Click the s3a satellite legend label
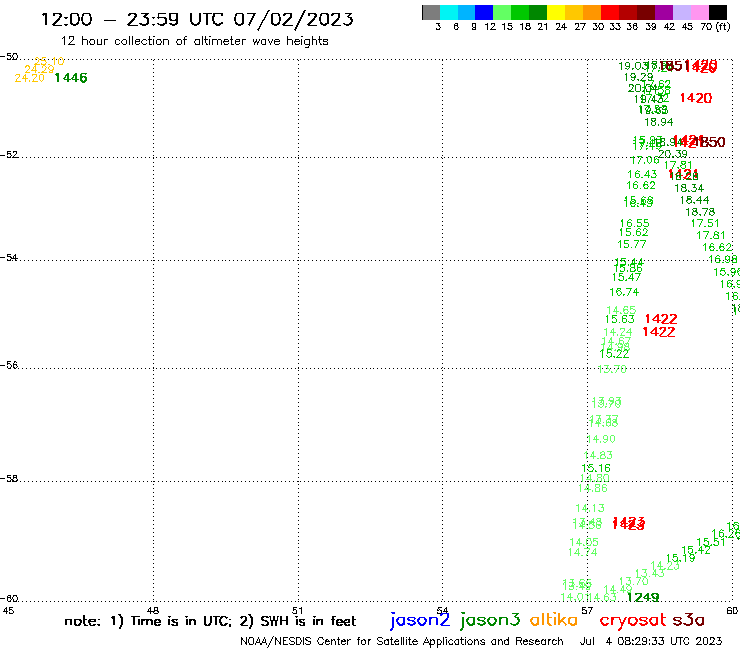 click(688, 620)
